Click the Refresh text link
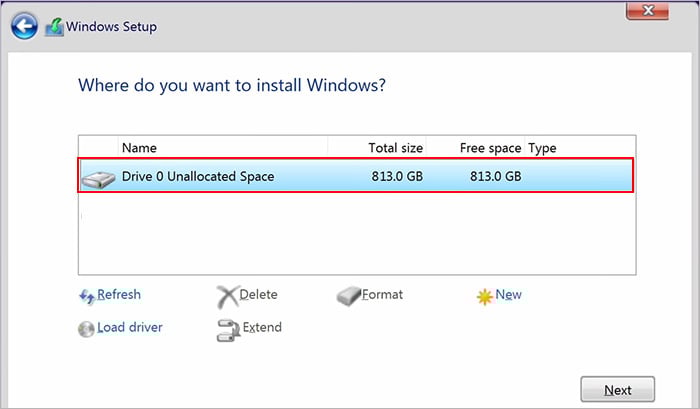This screenshot has width=700, height=409. pos(119,295)
